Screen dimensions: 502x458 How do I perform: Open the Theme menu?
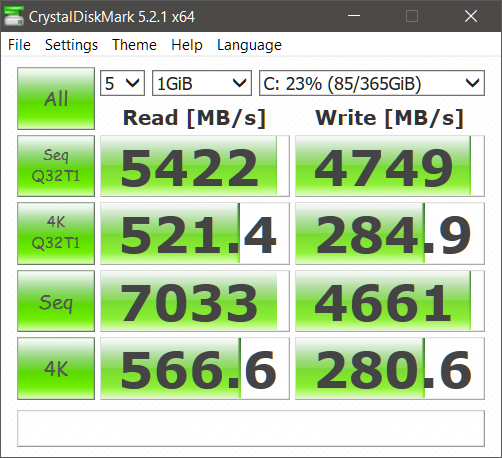coord(134,45)
